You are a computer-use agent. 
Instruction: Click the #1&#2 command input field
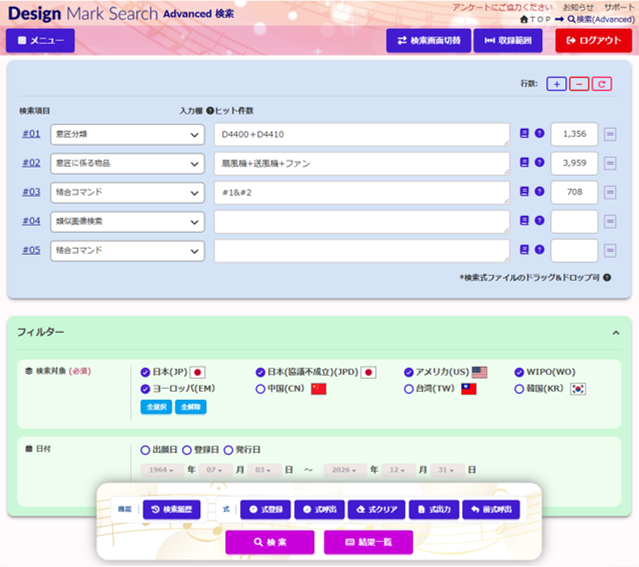tap(362, 192)
